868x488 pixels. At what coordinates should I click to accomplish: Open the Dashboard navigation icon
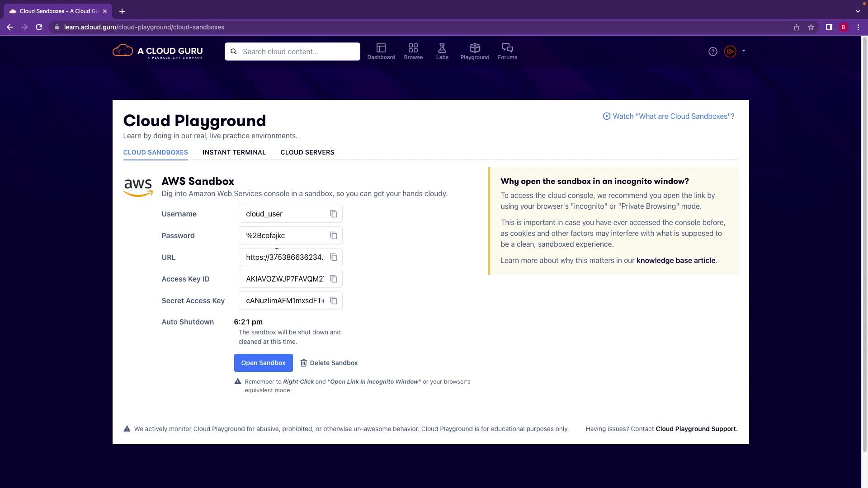click(381, 52)
